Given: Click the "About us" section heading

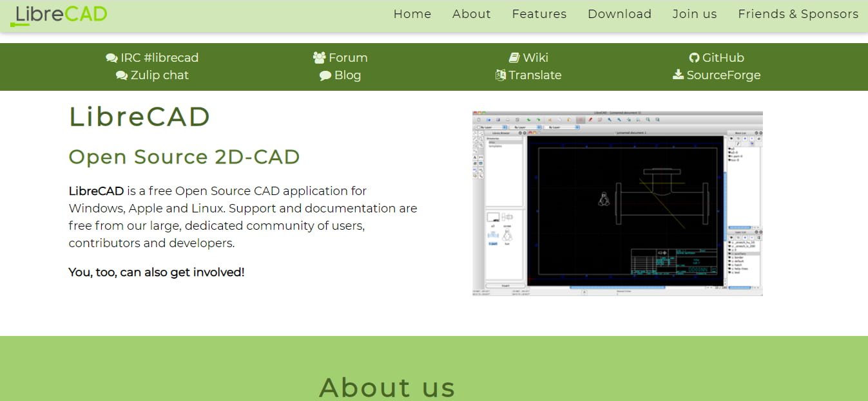Looking at the screenshot, I should pyautogui.click(x=387, y=387).
